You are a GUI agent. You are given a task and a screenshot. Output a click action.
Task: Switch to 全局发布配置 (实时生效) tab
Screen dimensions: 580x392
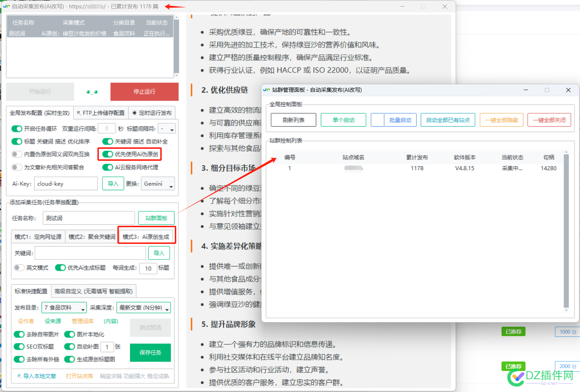click(40, 113)
